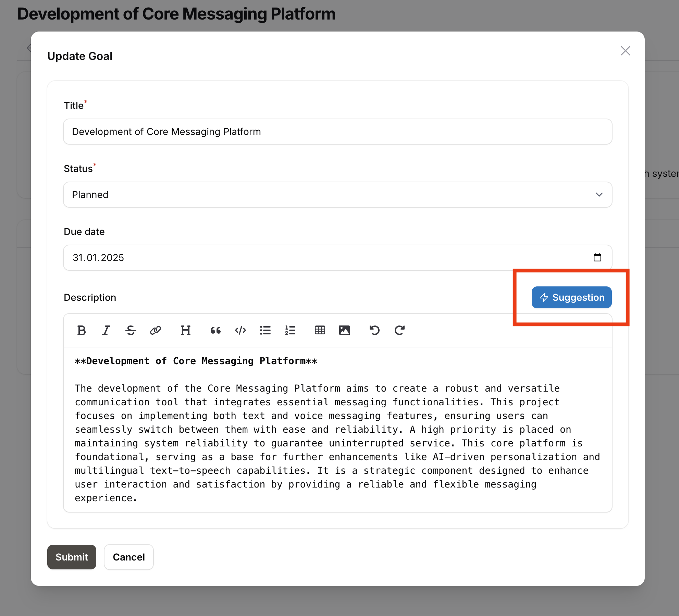The width and height of the screenshot is (679, 616).
Task: Focus the Title input field
Action: (x=338, y=132)
